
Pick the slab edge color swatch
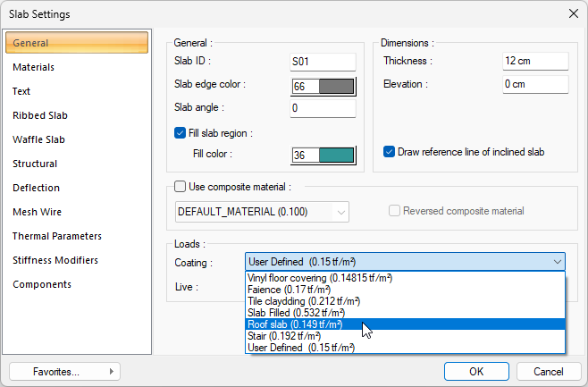pyautogui.click(x=336, y=87)
